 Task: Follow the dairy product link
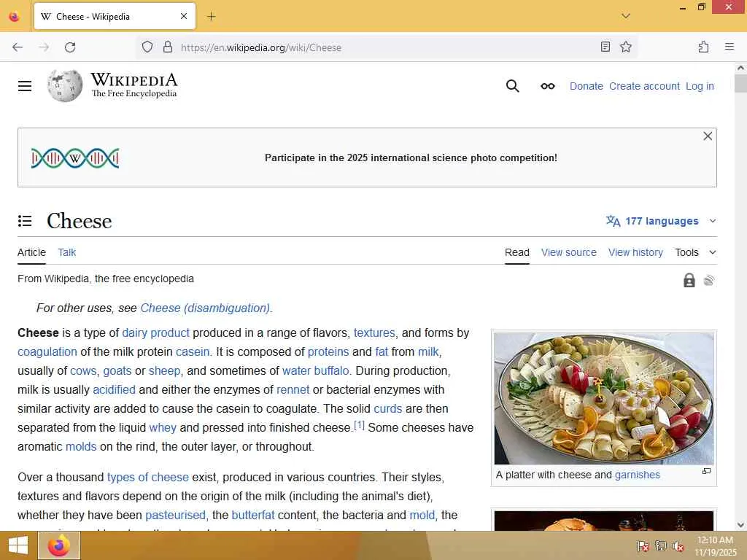point(156,332)
